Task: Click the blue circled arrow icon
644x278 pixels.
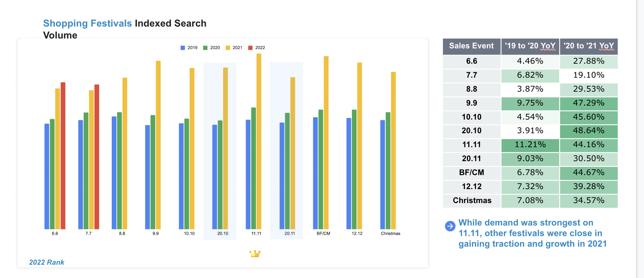Action: tap(450, 226)
